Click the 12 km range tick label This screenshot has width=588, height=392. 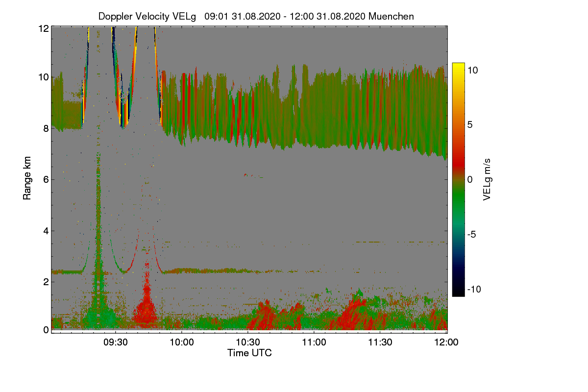tap(43, 29)
